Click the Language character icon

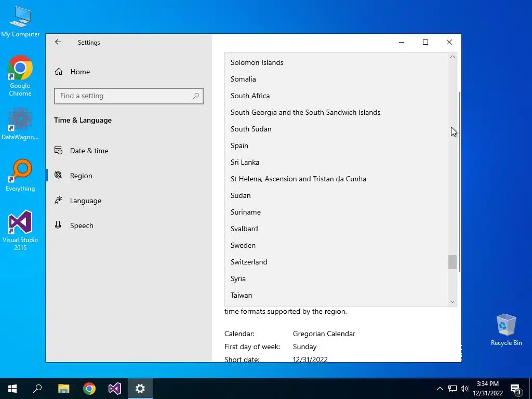click(x=58, y=200)
